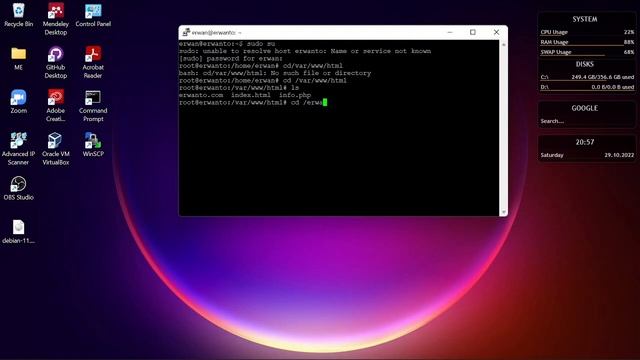The height and width of the screenshot is (360, 640).
Task: Launch Command Prompt shortcut
Action: [93, 106]
